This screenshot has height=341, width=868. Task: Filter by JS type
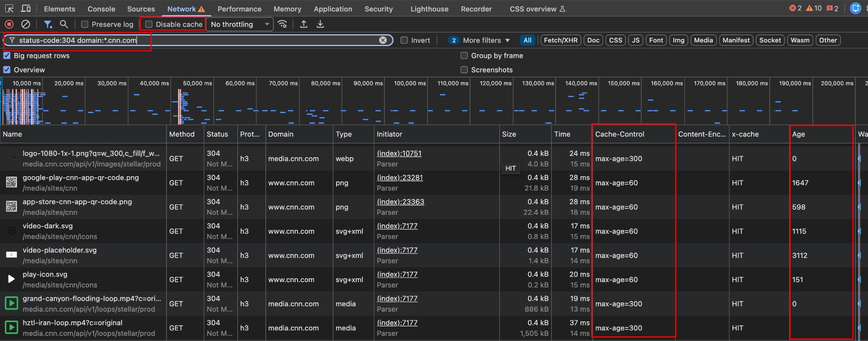pyautogui.click(x=636, y=40)
